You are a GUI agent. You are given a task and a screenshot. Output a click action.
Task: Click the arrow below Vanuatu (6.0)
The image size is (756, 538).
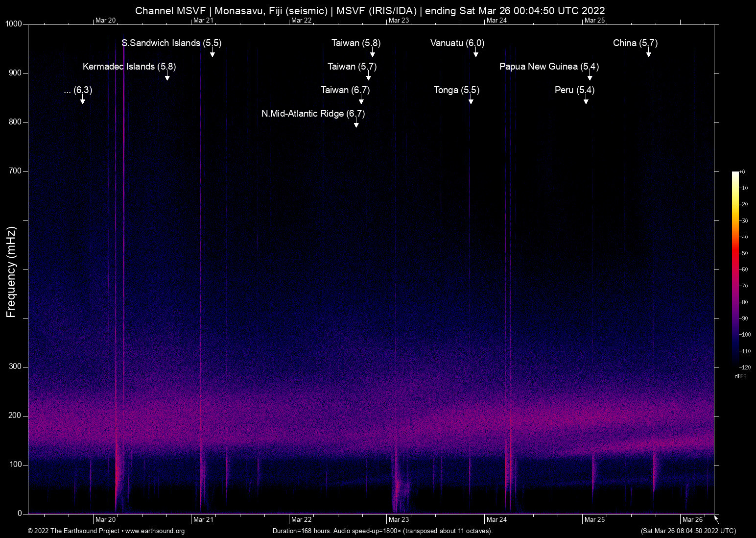tap(475, 53)
